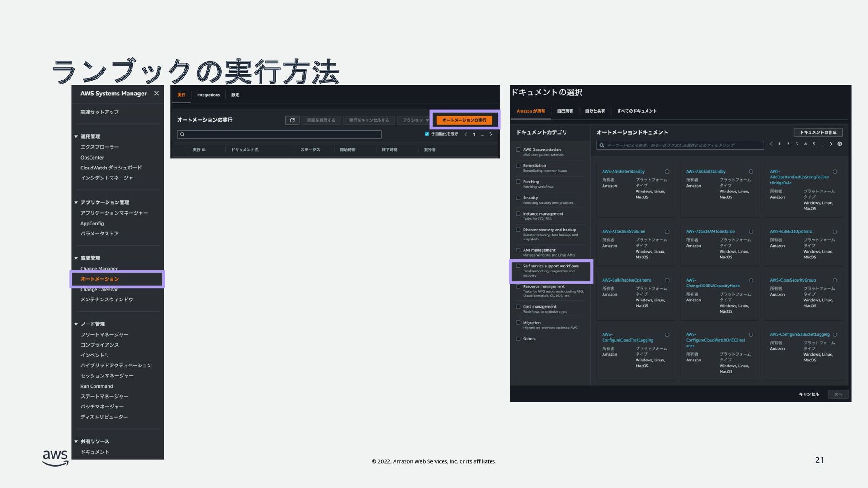Select AWS-ASGEnterStandby radio button
This screenshot has width=868, height=488.
click(667, 172)
